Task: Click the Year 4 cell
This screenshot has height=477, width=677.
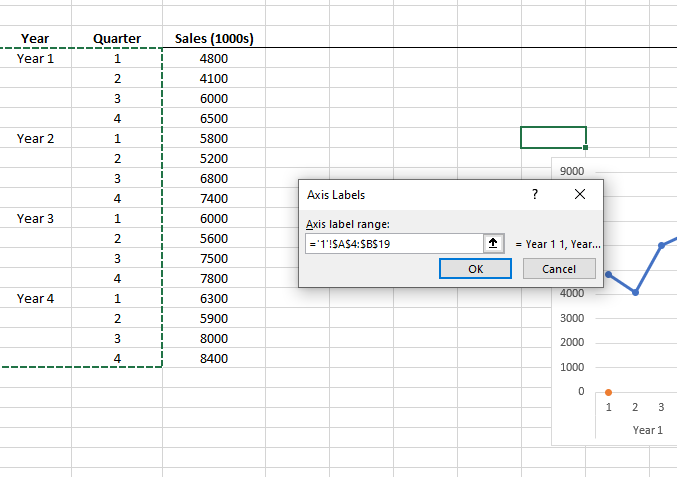Action: [x=36, y=299]
